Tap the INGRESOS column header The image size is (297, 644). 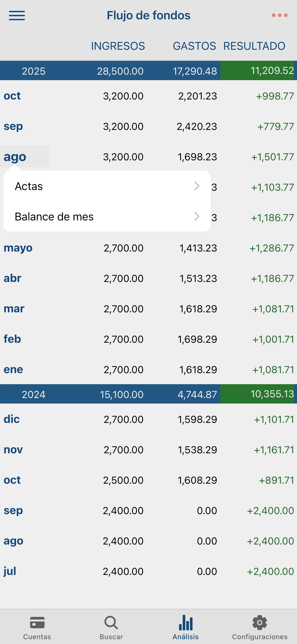pyautogui.click(x=118, y=46)
